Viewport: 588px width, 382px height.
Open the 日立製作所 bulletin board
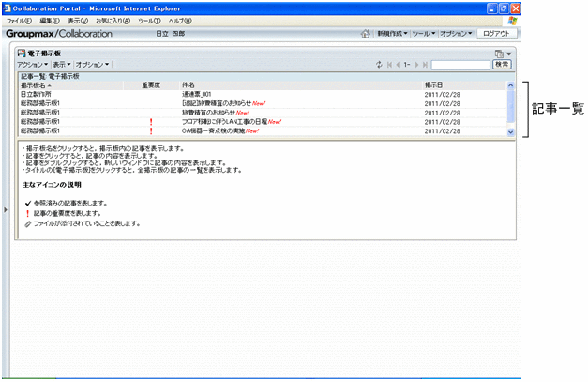click(36, 94)
